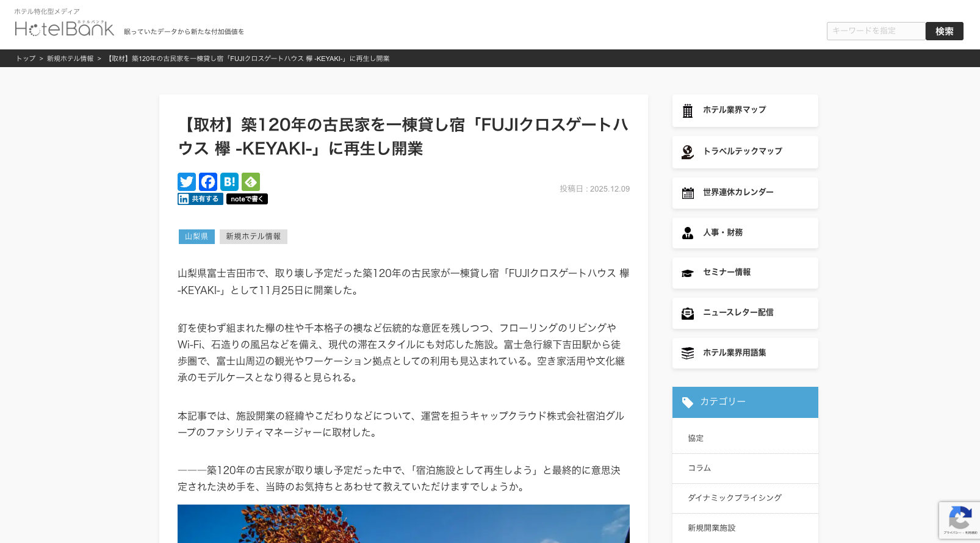Click the HotelBank logo

pyautogui.click(x=65, y=28)
